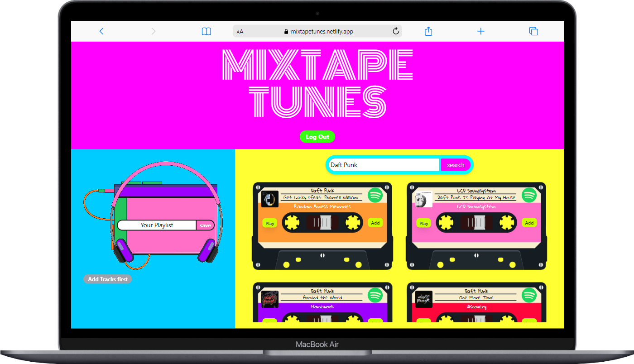Image resolution: width=634 pixels, height=364 pixels.
Task: Click the browser forward arrow
Action: [154, 31]
